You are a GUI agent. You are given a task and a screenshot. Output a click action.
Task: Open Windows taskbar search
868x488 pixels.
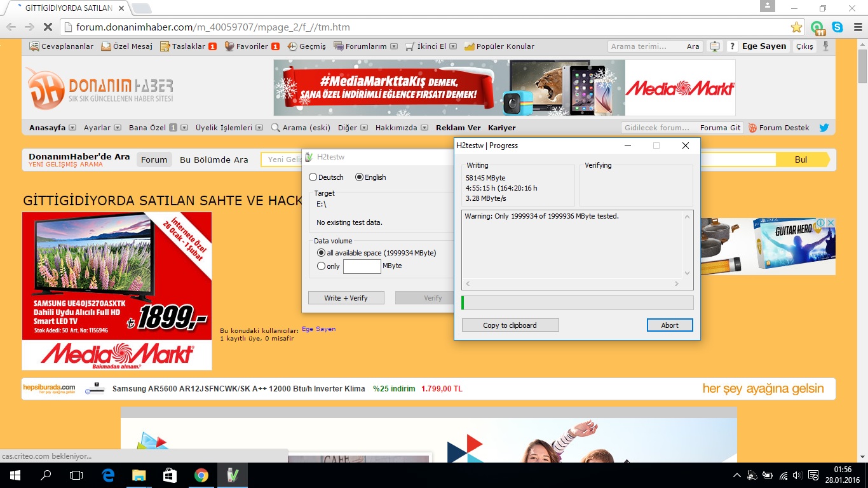46,475
